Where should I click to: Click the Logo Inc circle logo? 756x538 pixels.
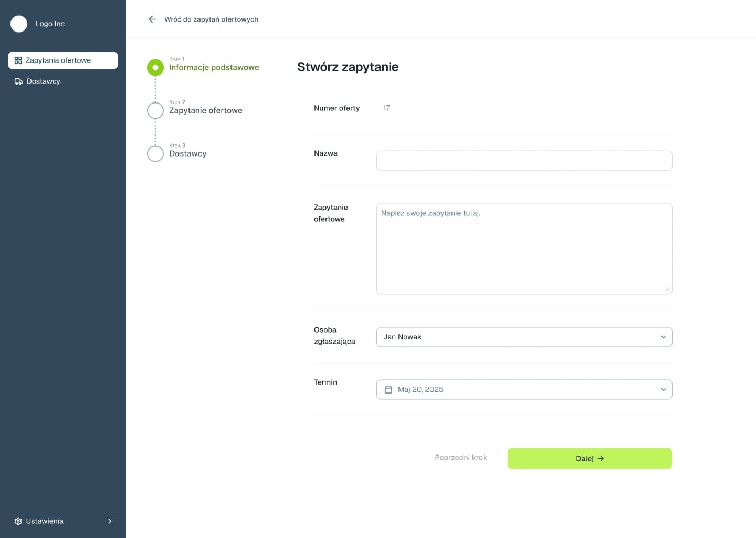(x=19, y=24)
